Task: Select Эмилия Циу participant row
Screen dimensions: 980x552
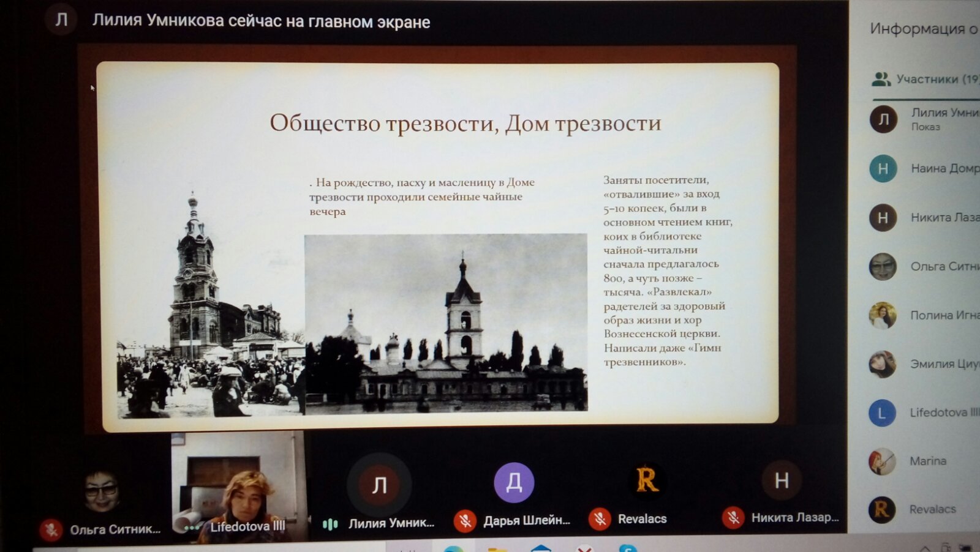Action: (x=924, y=364)
